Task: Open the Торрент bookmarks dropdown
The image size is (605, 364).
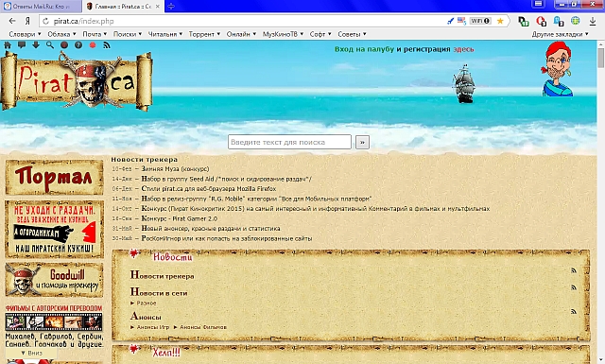Action: 204,34
